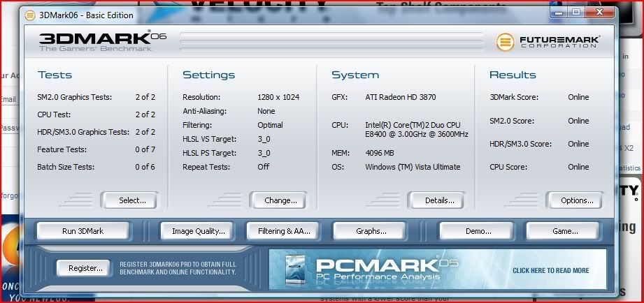The image size is (644, 303).
Task: Click the 'Batch Size Tests:' label
Action: [x=66, y=167]
